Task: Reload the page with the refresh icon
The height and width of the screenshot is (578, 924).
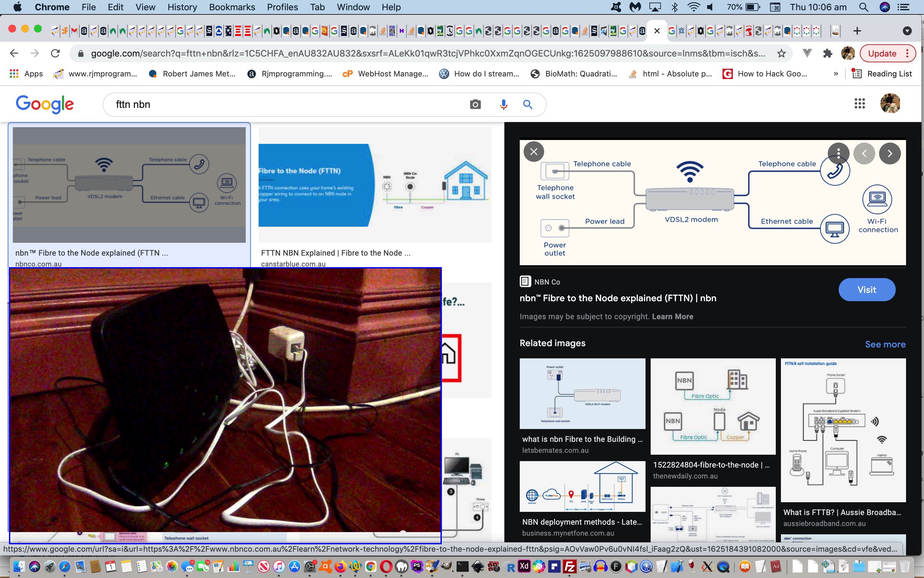Action: tap(56, 54)
